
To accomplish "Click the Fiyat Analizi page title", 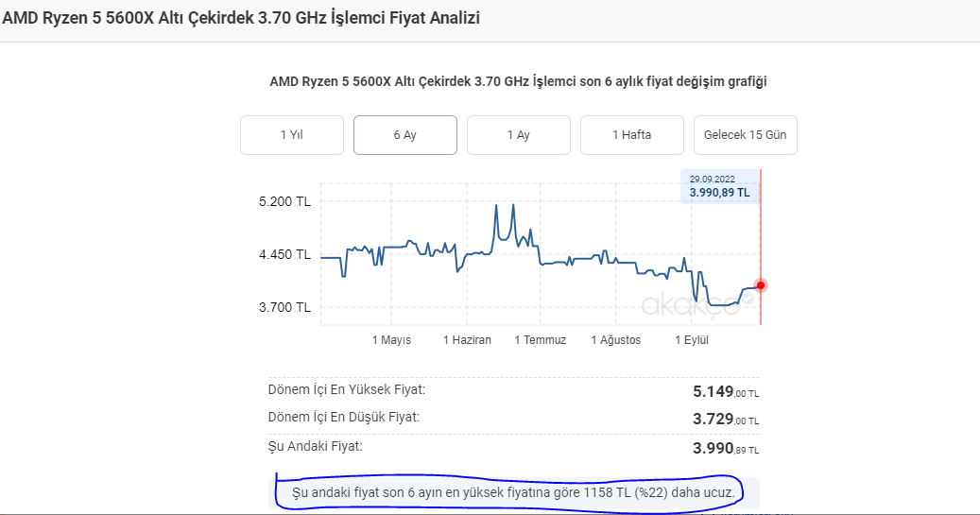I will (x=241, y=18).
